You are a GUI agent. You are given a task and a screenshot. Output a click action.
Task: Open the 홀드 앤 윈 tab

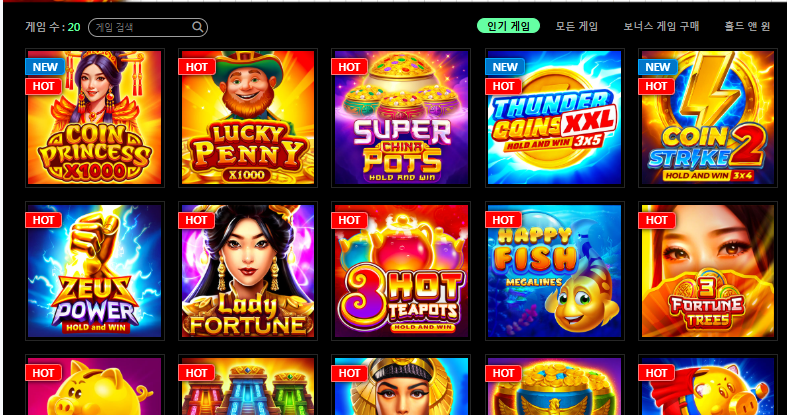[x=747, y=26]
